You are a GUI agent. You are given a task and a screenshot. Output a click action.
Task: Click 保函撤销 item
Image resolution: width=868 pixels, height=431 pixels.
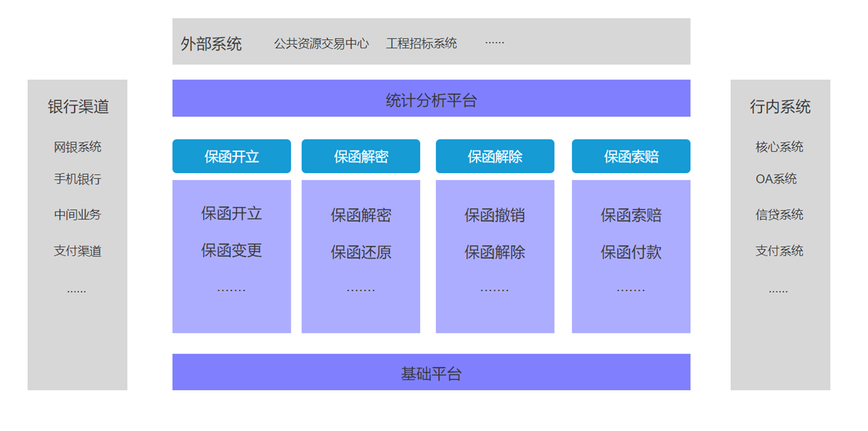pos(495,215)
